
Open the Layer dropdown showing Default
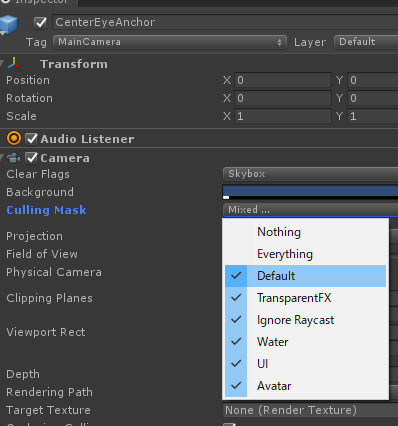pyautogui.click(x=366, y=42)
